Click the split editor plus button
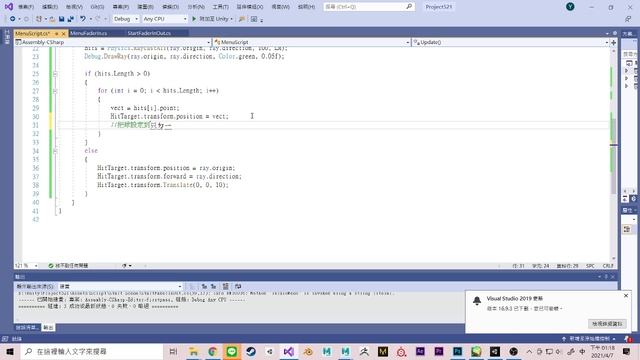The height and width of the screenshot is (360, 640). tap(613, 42)
